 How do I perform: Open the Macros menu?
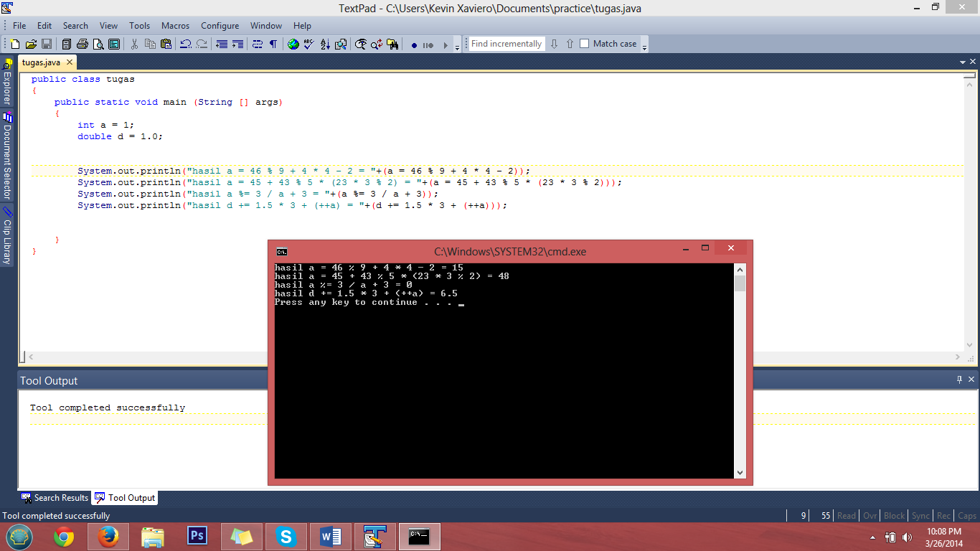176,25
